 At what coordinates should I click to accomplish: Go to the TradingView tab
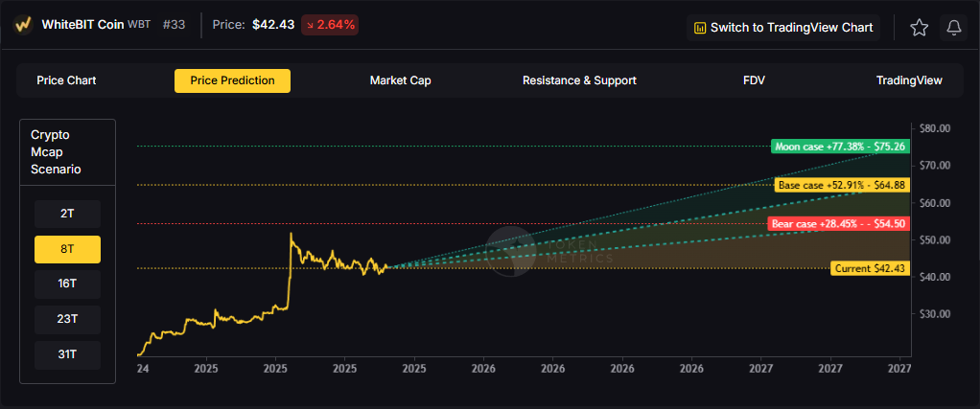click(909, 80)
